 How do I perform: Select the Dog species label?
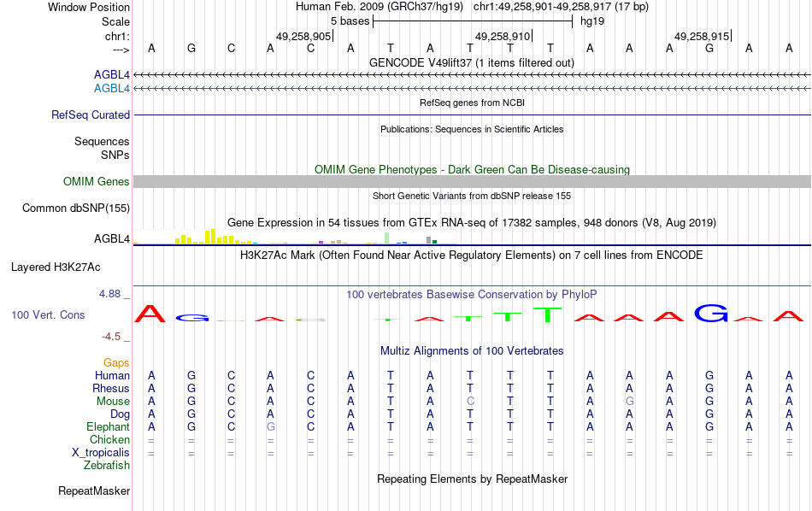coord(121,414)
